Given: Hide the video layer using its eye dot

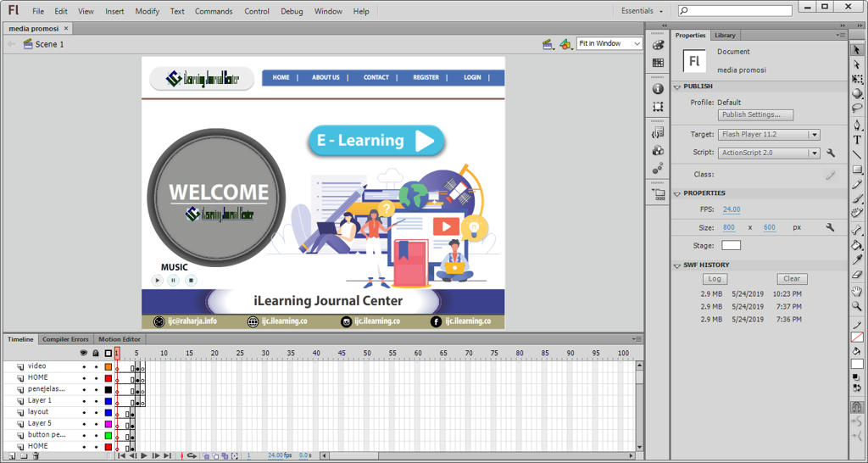Looking at the screenshot, I should pyautogui.click(x=84, y=366).
